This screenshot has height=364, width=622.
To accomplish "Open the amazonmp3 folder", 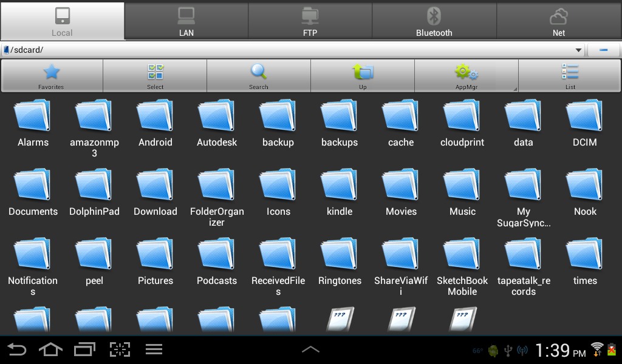I will [94, 127].
